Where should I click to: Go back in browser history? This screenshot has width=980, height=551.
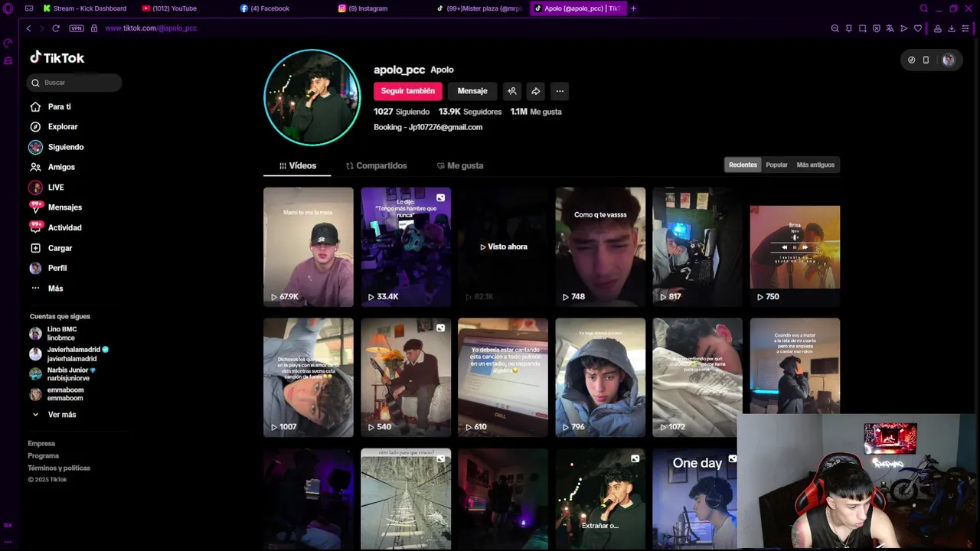[x=28, y=28]
